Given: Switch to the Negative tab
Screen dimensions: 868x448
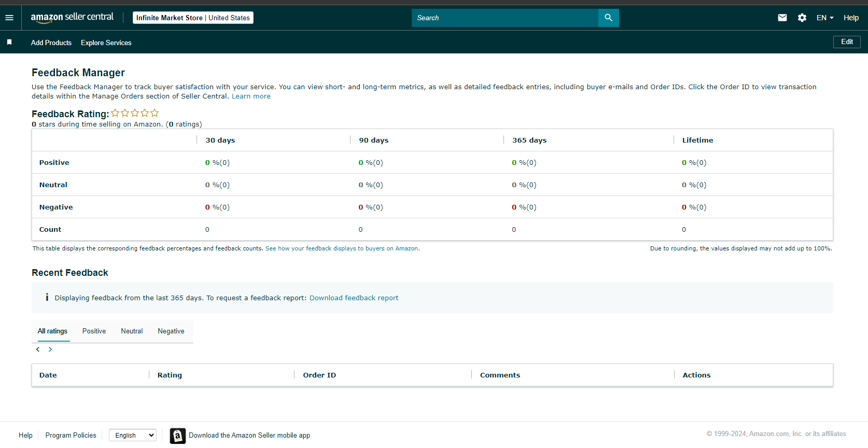Looking at the screenshot, I should pos(171,331).
